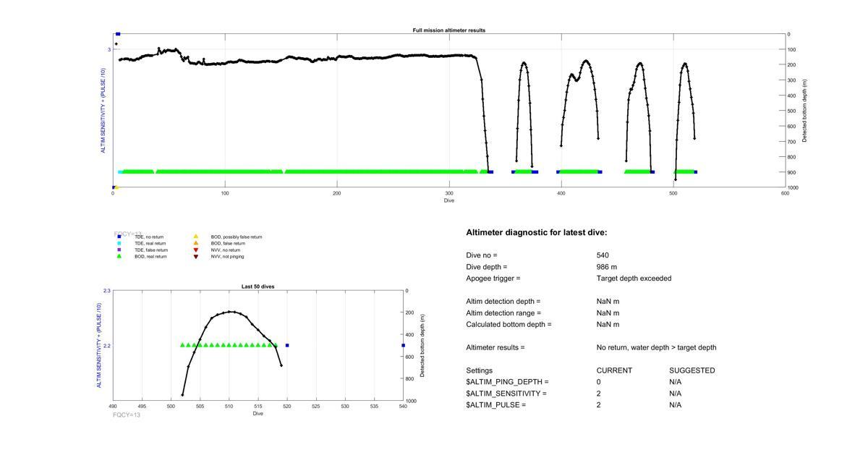Click the 'Apogee trigger =' label
This screenshot has height=450, width=868.
[493, 279]
